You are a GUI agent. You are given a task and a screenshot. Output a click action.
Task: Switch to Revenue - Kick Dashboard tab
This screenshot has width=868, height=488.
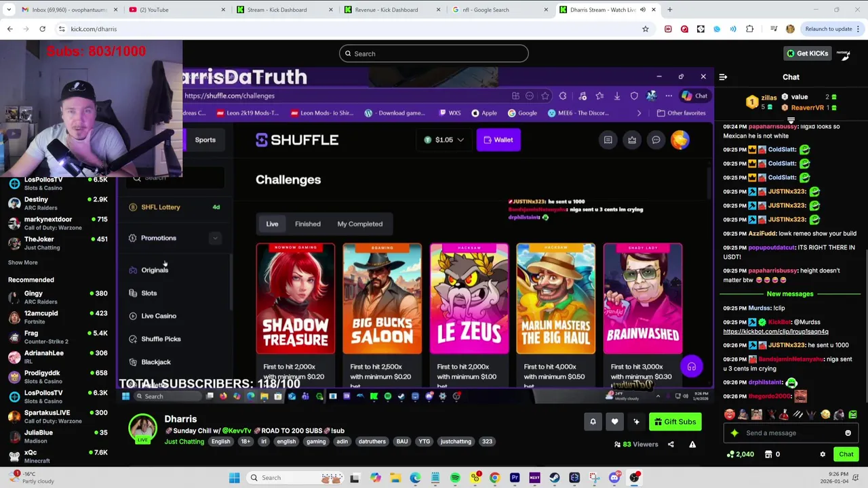coord(391,9)
